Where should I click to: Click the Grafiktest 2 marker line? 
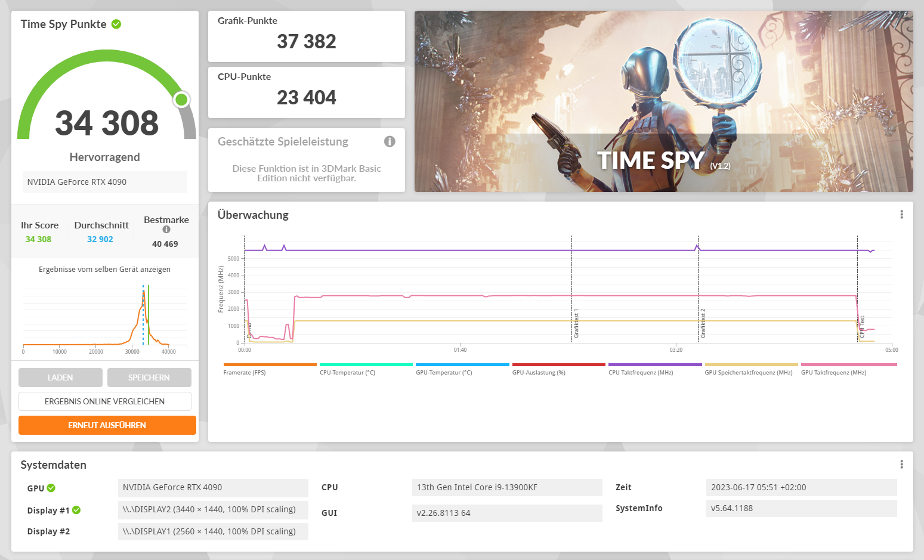[699, 289]
